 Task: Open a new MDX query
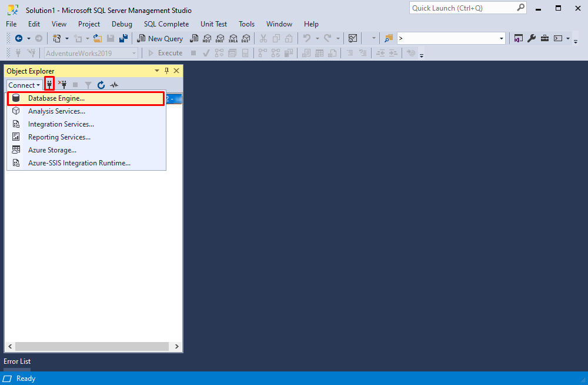click(207, 38)
